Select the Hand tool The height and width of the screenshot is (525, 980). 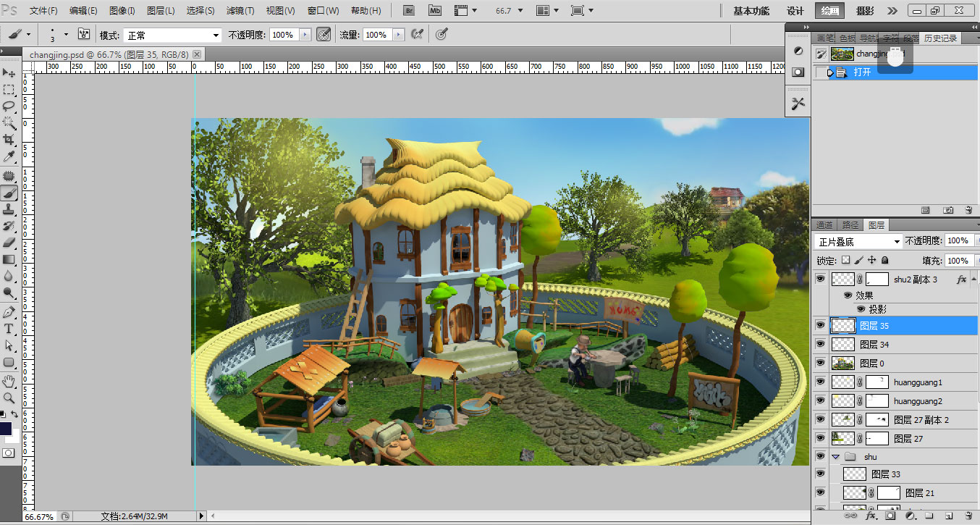[x=9, y=382]
